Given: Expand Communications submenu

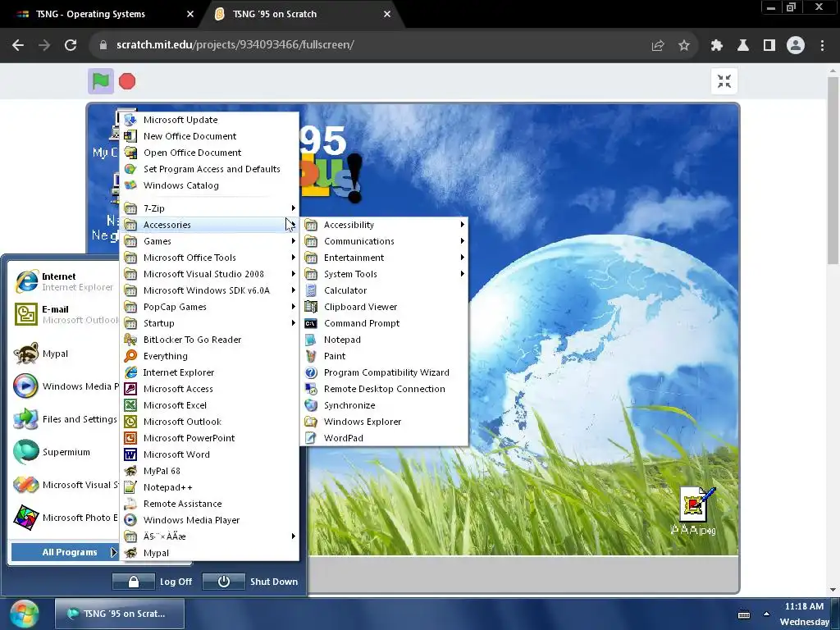Looking at the screenshot, I should pyautogui.click(x=384, y=241).
